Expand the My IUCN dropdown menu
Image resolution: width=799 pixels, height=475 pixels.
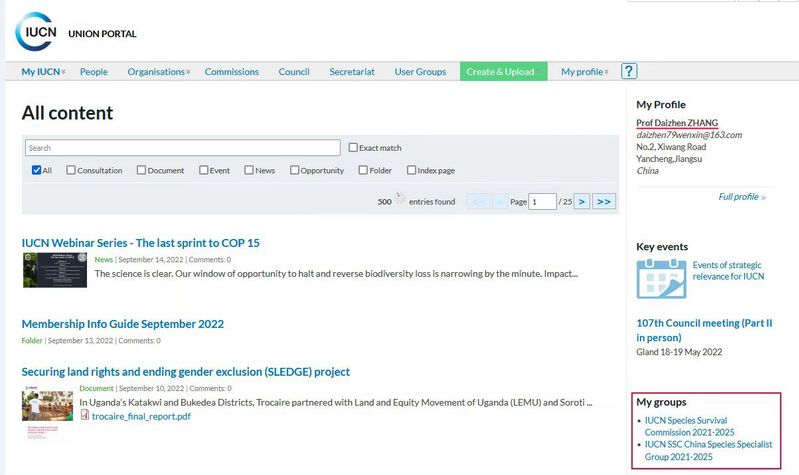[43, 72]
